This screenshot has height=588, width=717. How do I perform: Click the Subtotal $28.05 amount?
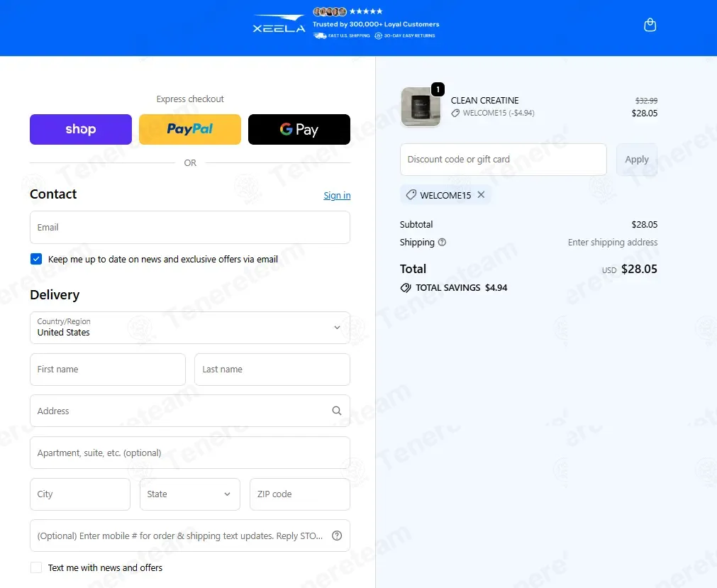click(x=644, y=225)
